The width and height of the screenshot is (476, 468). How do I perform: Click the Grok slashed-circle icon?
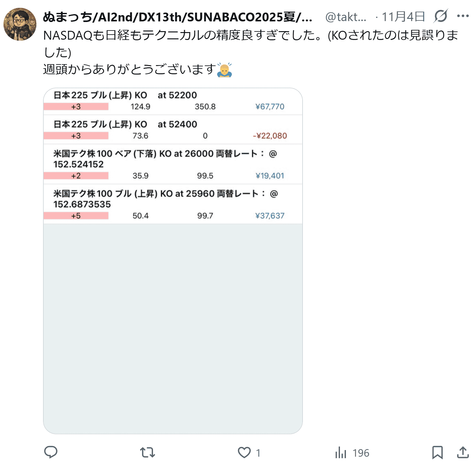coord(441,16)
